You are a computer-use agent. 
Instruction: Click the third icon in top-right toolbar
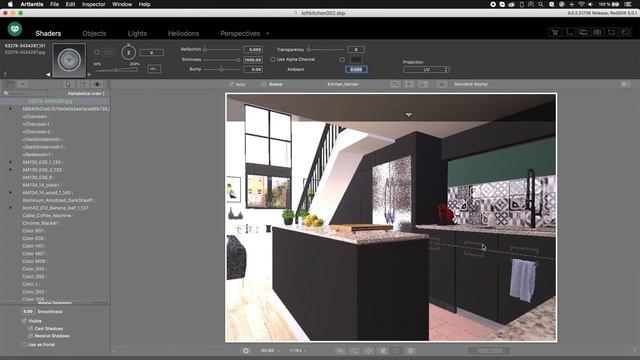coord(583,32)
